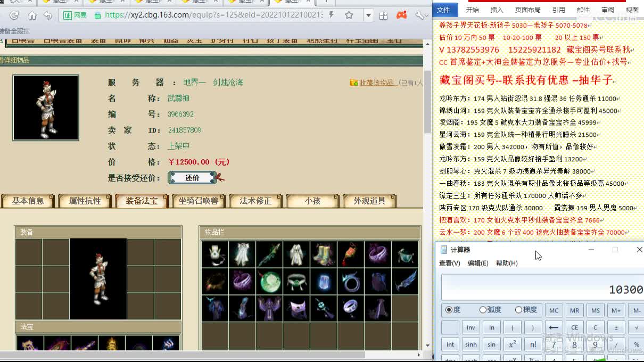Click the calculator MR button
This screenshot has width=644, height=362.
tap(574, 310)
